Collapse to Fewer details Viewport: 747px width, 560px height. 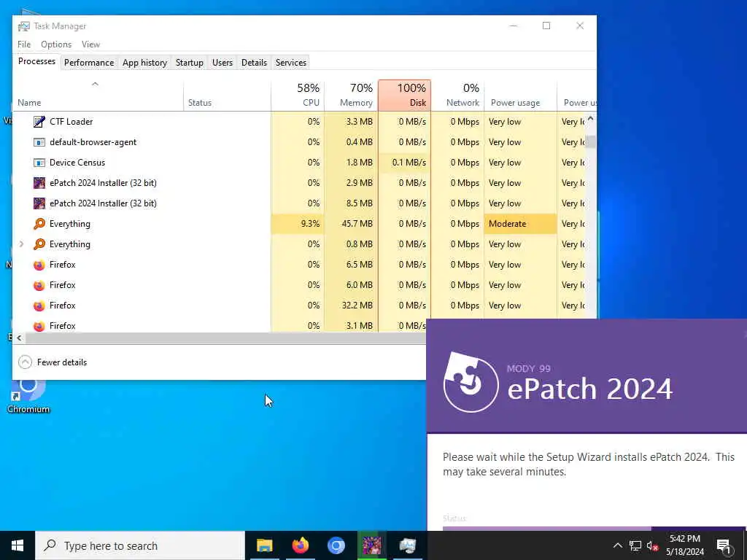(53, 362)
